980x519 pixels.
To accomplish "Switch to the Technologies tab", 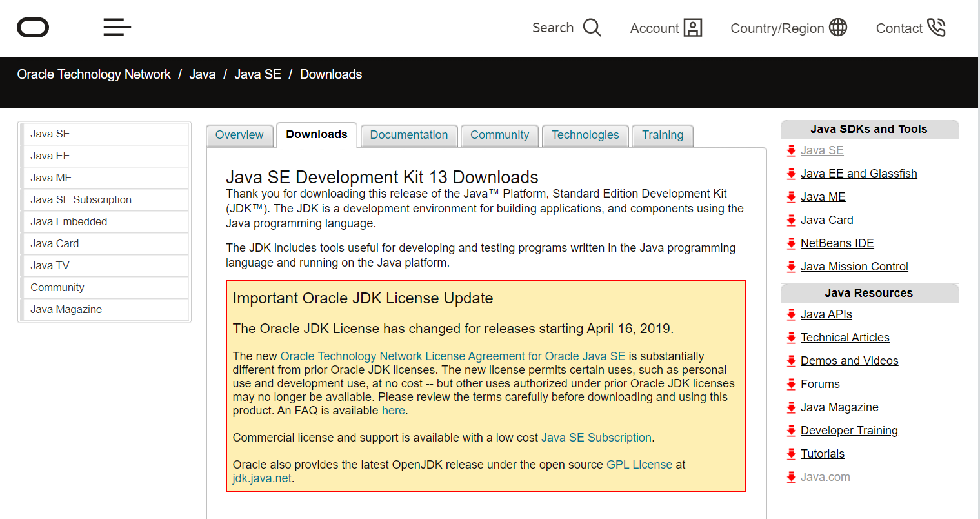I will click(x=585, y=136).
